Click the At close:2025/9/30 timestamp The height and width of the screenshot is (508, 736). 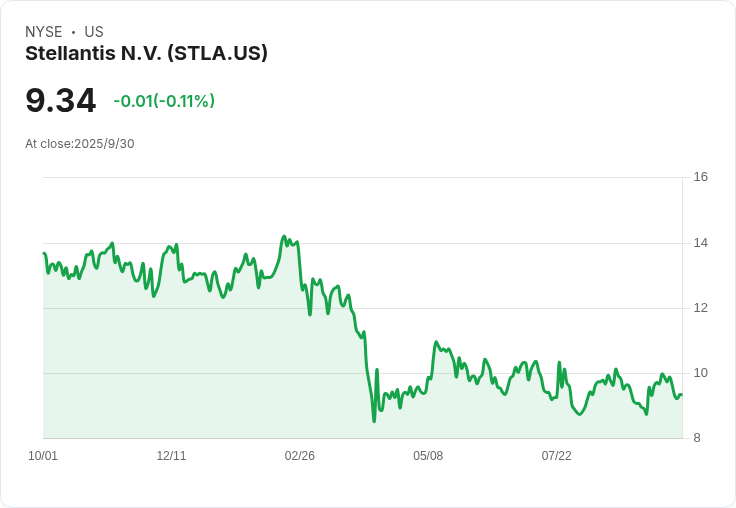point(80,144)
